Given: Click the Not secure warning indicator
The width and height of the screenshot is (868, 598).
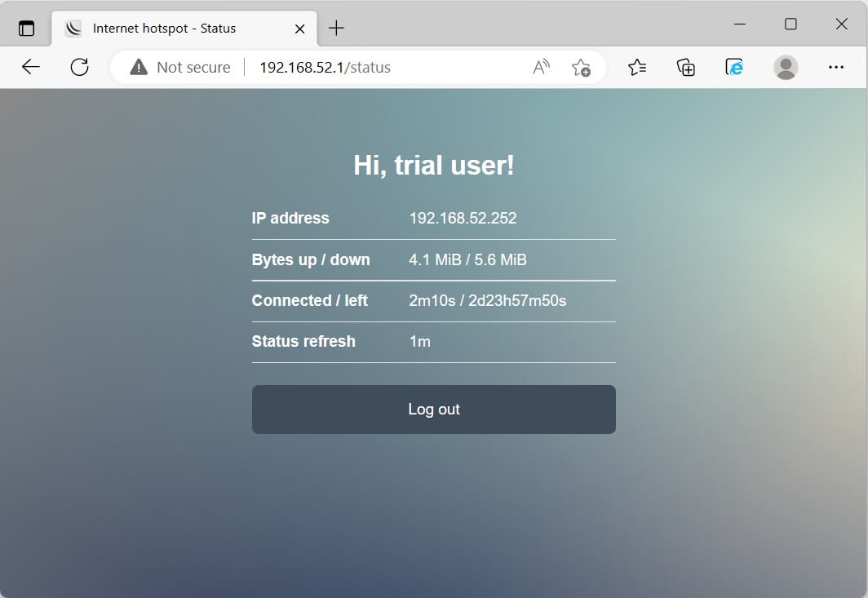Looking at the screenshot, I should point(180,68).
